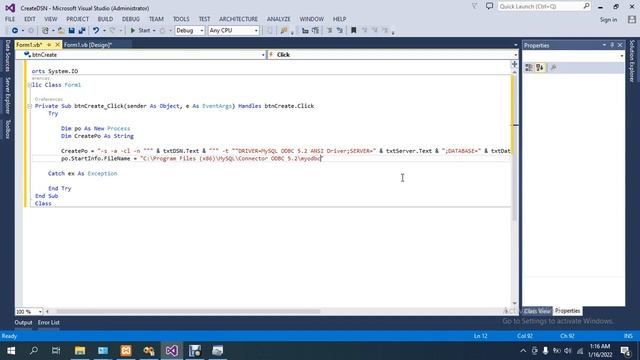
Task: Open the TOOLS menu
Action: pyautogui.click(x=181, y=19)
